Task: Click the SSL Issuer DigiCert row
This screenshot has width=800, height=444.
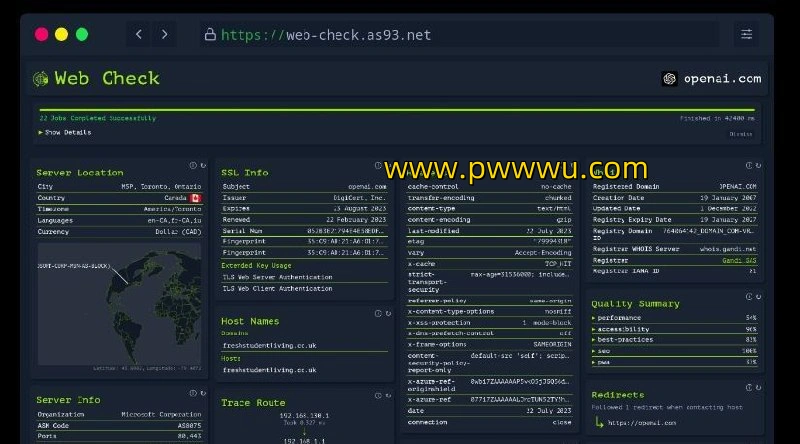Action: 305,198
